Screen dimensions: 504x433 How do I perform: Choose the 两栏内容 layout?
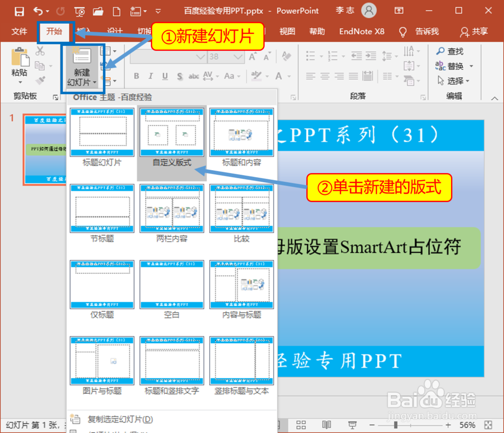pyautogui.click(x=172, y=213)
